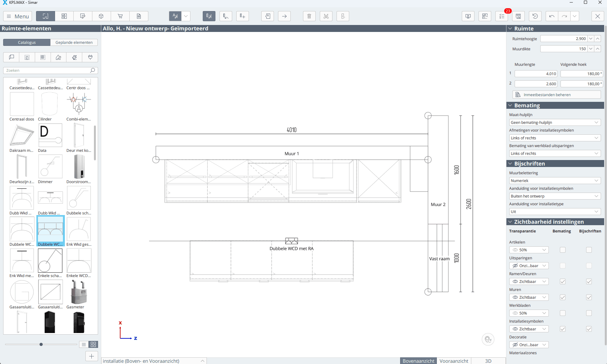The width and height of the screenshot is (607, 364).
Task: Open the Menu button
Action: pyautogui.click(x=18, y=16)
